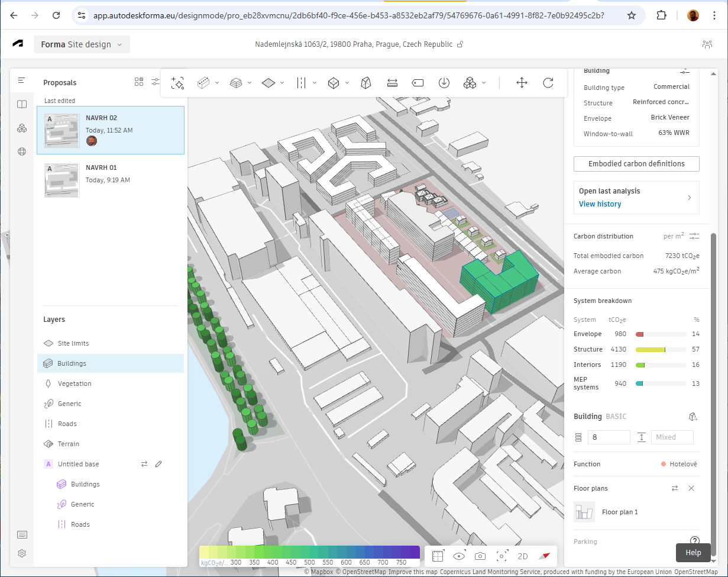Toggle the left panel collapse hamburger icon
The image size is (728, 577).
[x=22, y=80]
